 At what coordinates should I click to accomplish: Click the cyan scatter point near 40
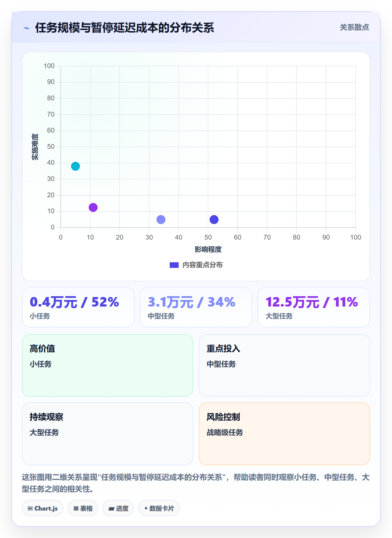75,166
